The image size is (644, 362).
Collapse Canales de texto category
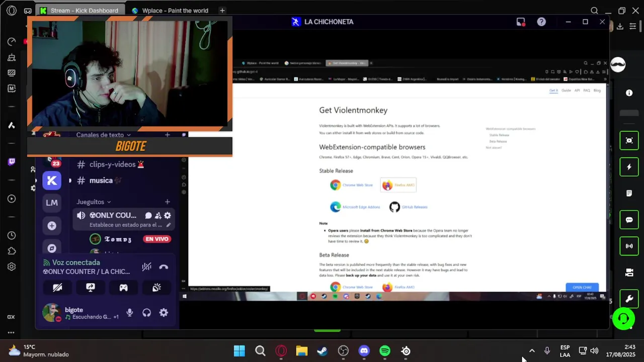coord(103,135)
